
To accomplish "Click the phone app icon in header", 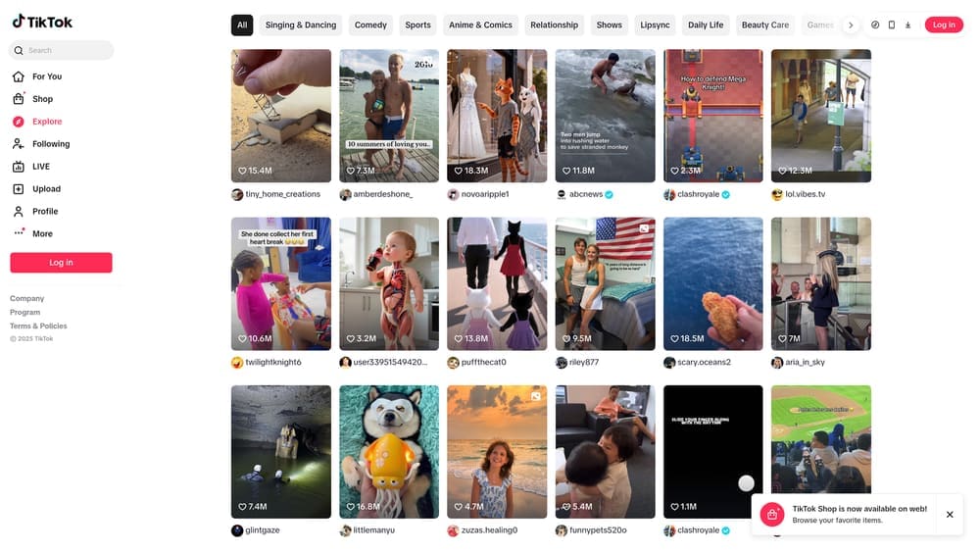I will [x=891, y=25].
